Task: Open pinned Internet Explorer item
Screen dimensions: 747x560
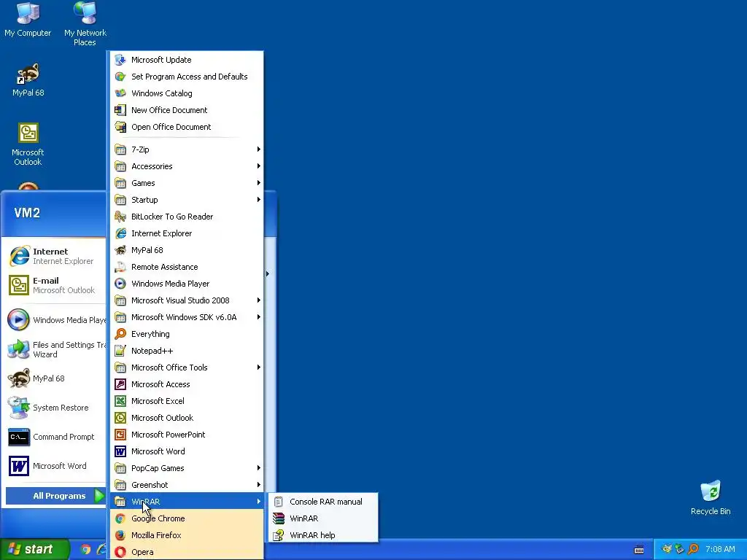Action: pyautogui.click(x=55, y=256)
